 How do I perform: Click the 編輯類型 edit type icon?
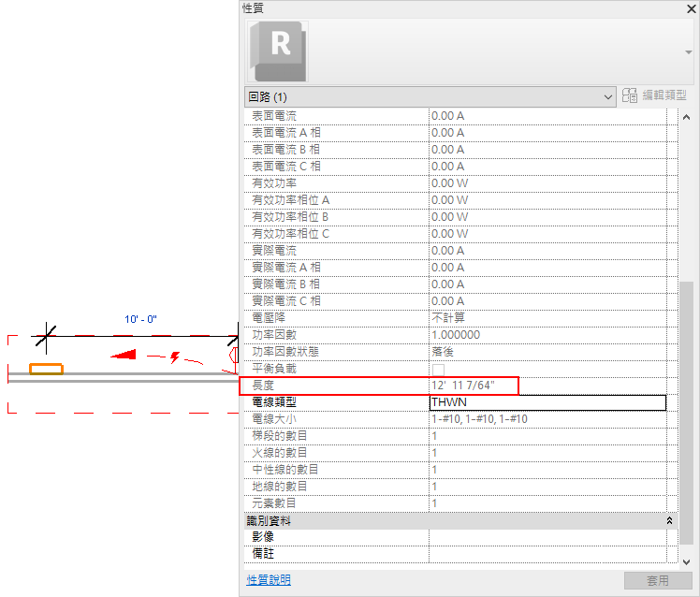click(630, 95)
